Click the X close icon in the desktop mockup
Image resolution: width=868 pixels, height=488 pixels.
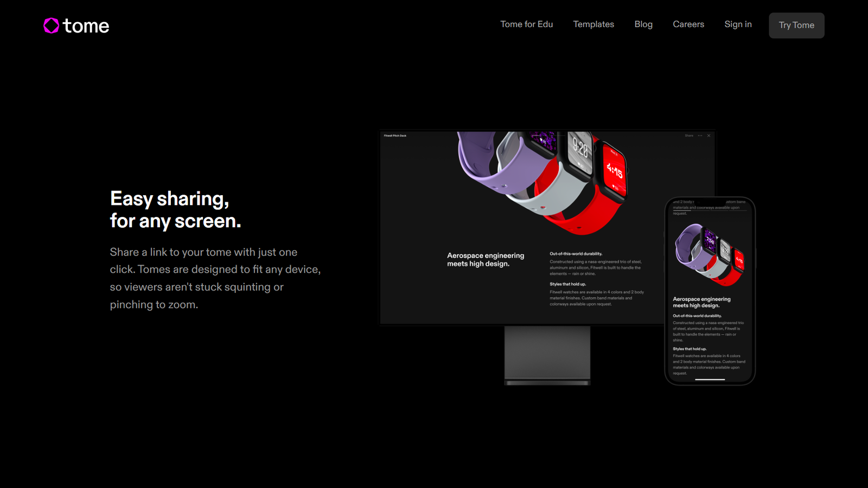pos(709,136)
